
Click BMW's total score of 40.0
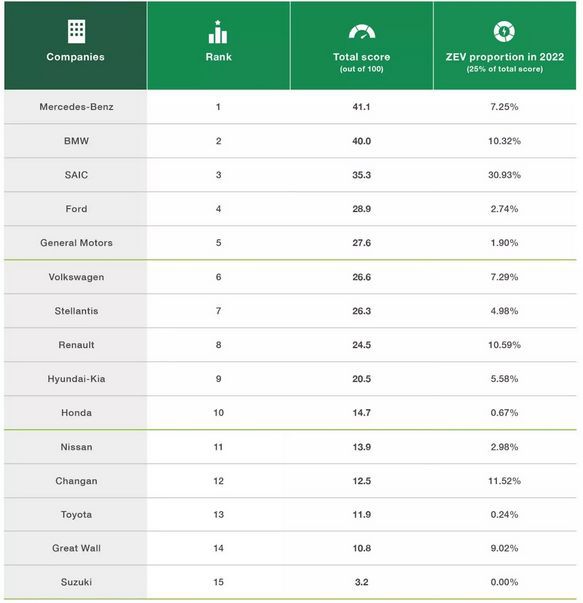click(361, 141)
